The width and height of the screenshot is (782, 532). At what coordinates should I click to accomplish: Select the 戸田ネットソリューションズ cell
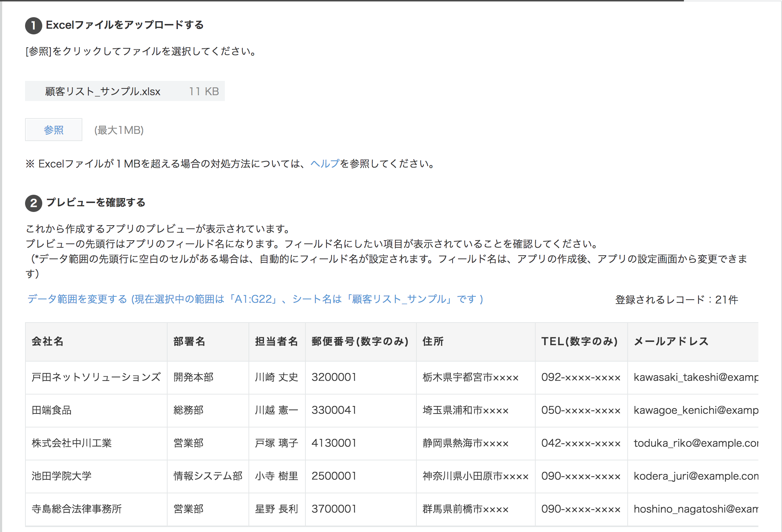click(x=96, y=377)
